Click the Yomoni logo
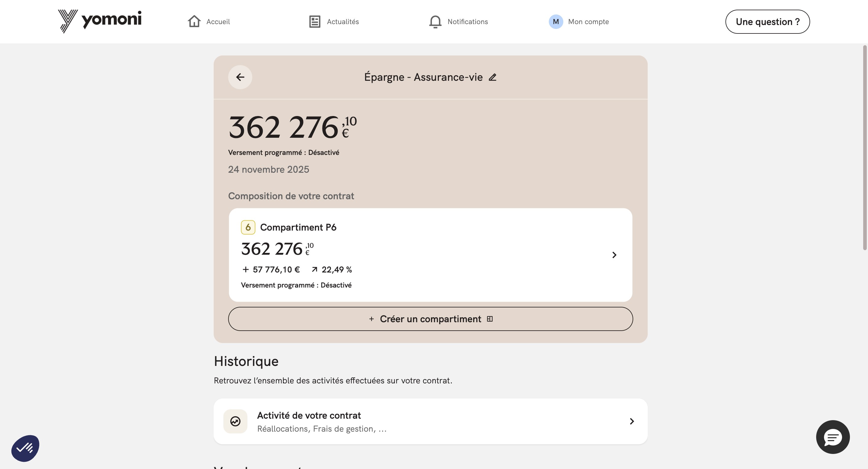This screenshot has width=868, height=469. click(x=100, y=21)
